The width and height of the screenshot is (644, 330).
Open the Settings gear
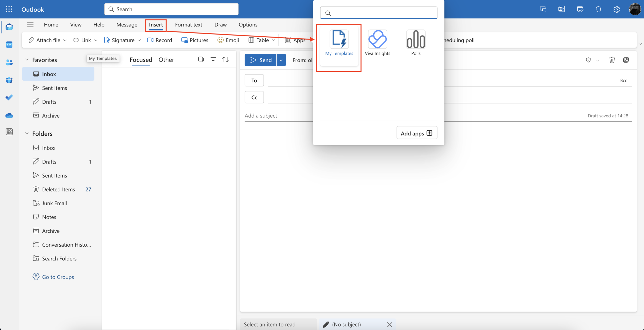click(x=617, y=9)
